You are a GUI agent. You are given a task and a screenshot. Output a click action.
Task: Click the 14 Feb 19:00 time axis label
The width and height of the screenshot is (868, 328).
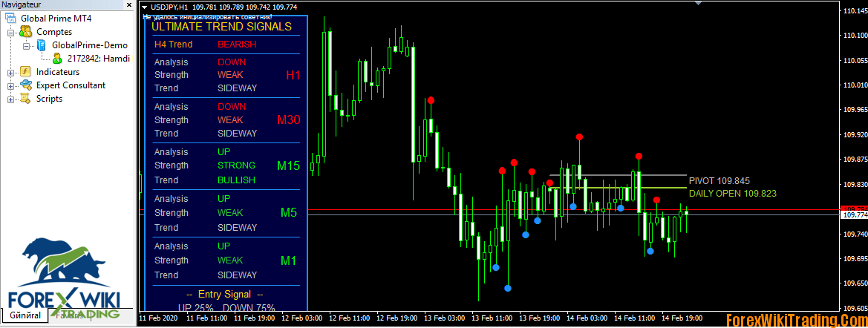point(680,318)
